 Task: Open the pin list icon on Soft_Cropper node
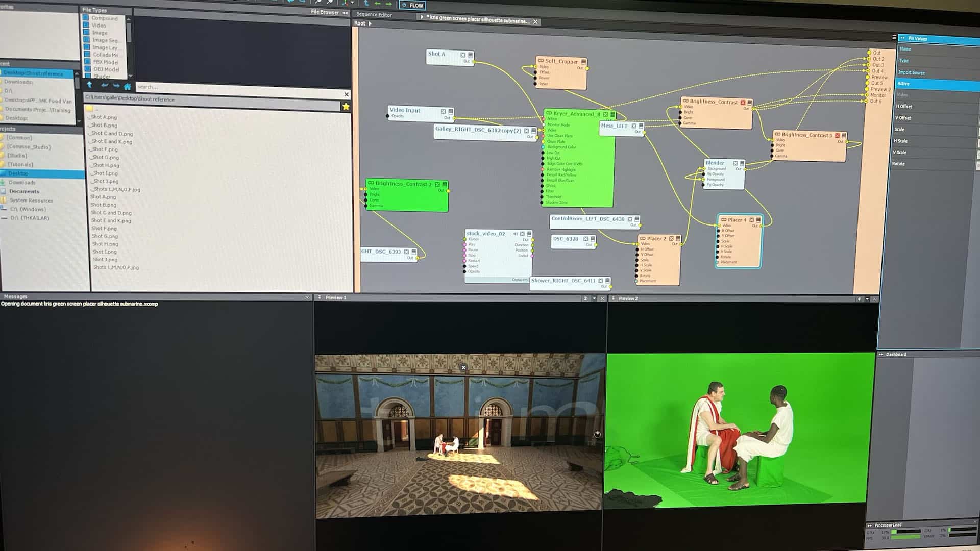[x=583, y=62]
